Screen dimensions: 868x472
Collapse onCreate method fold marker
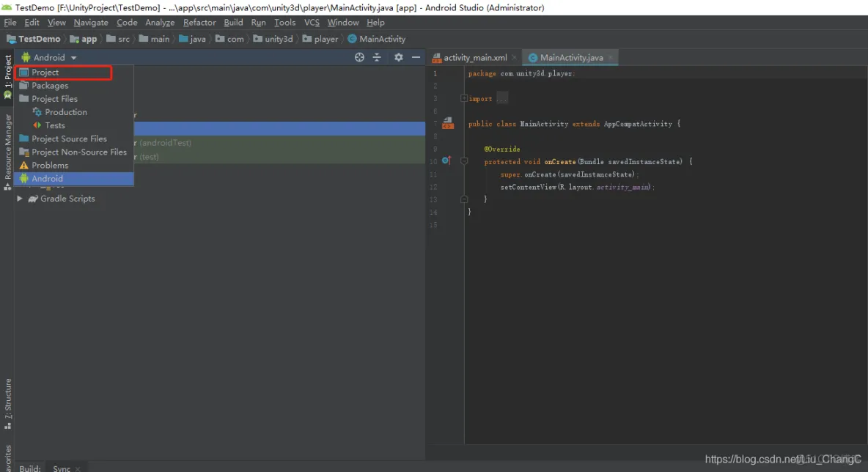pyautogui.click(x=465, y=161)
